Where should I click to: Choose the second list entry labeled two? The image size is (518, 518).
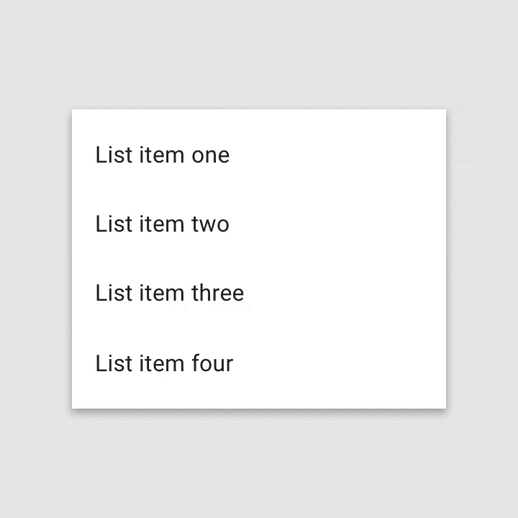(259, 224)
